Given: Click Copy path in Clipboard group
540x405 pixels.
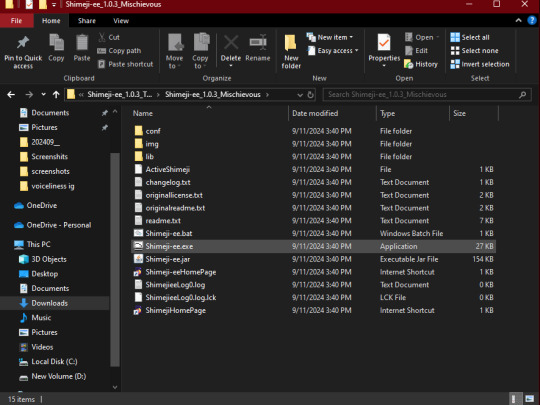Looking at the screenshot, I should [x=119, y=51].
